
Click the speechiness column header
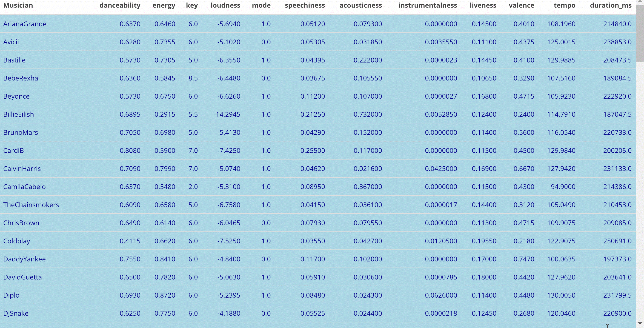(x=304, y=6)
